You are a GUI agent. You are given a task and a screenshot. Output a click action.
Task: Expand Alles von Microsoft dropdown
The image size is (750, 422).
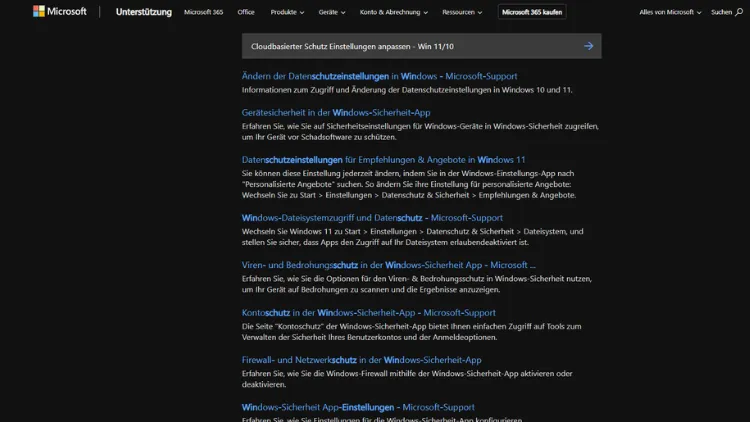(x=670, y=12)
